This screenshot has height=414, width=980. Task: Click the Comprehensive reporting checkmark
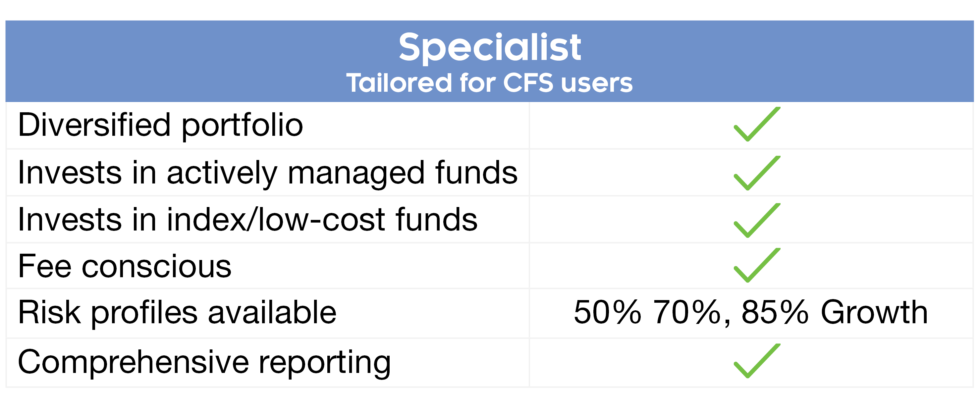(x=756, y=362)
